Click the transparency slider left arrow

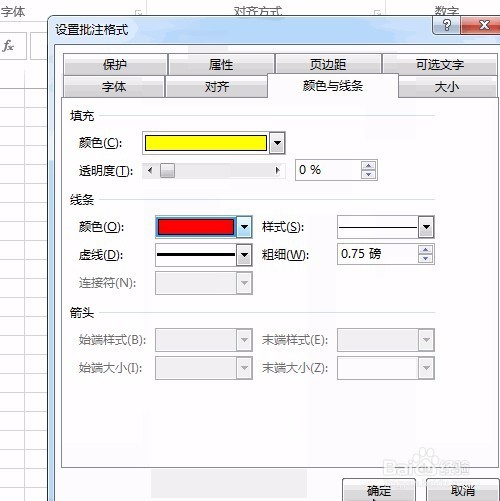150,171
